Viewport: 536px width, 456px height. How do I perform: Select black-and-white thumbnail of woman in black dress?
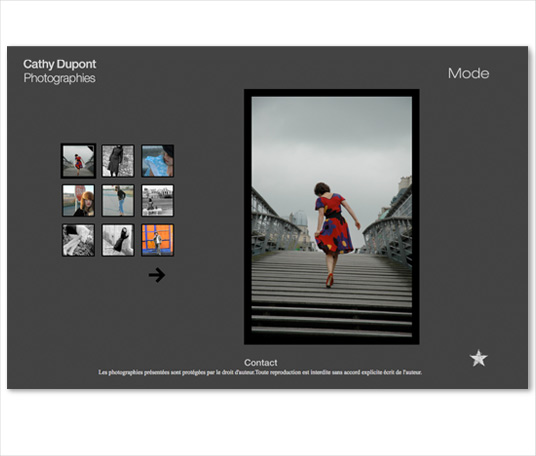[118, 240]
